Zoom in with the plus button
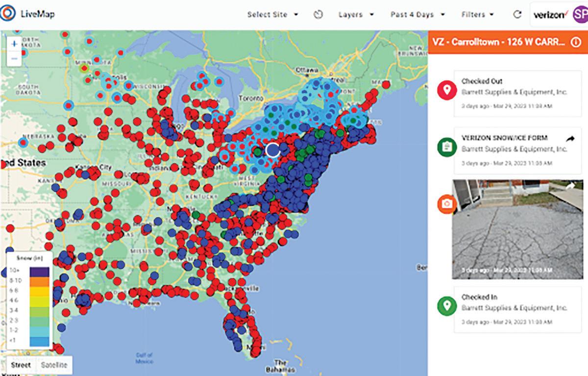The image size is (588, 376). tap(14, 43)
